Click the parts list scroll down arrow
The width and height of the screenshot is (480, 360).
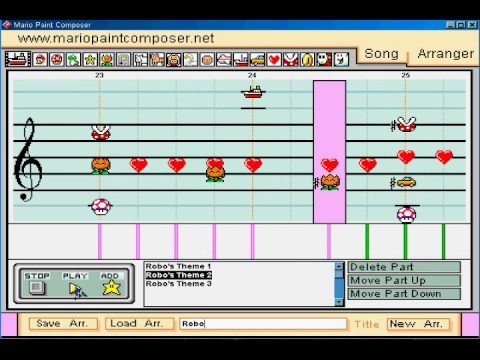339,302
